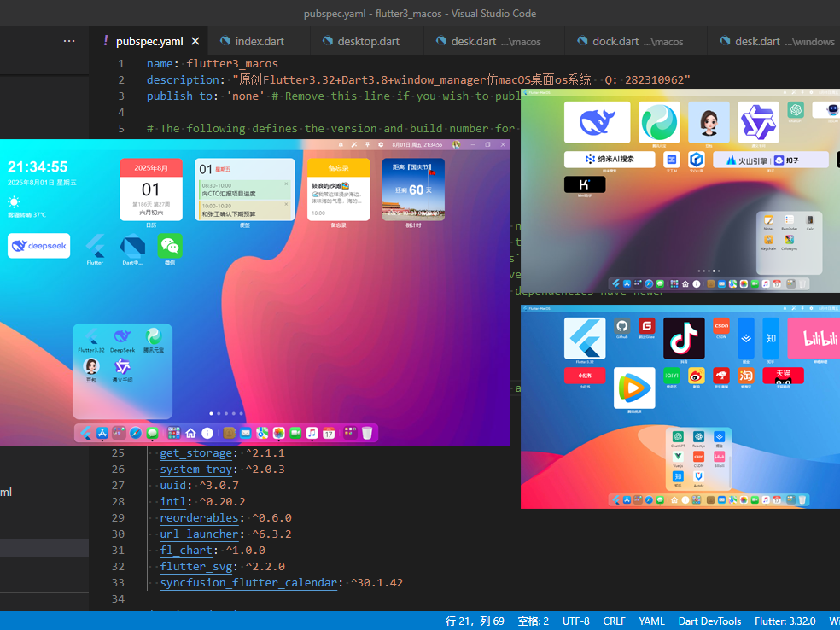Viewport: 840px width, 630px height.
Task: Click the Trash bin in the dock
Action: [x=365, y=433]
